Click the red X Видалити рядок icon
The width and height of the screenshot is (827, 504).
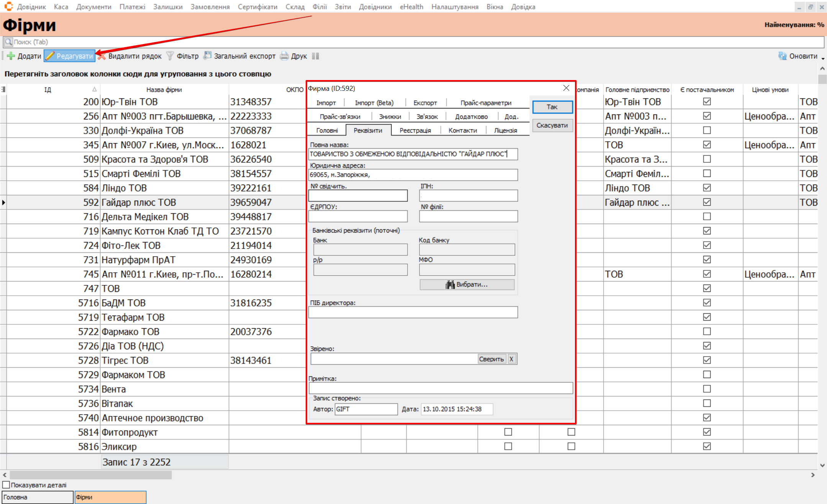tap(102, 56)
